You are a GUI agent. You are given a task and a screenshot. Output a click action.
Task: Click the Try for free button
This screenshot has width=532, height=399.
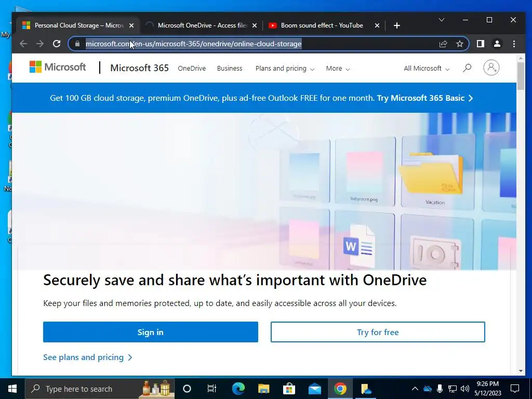tap(378, 332)
